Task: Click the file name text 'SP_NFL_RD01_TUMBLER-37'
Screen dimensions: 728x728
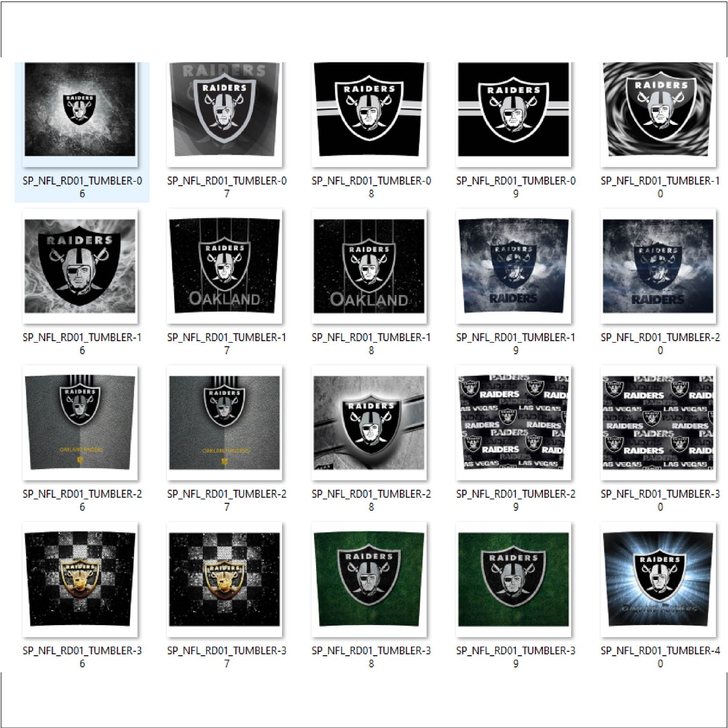Action: 227,657
